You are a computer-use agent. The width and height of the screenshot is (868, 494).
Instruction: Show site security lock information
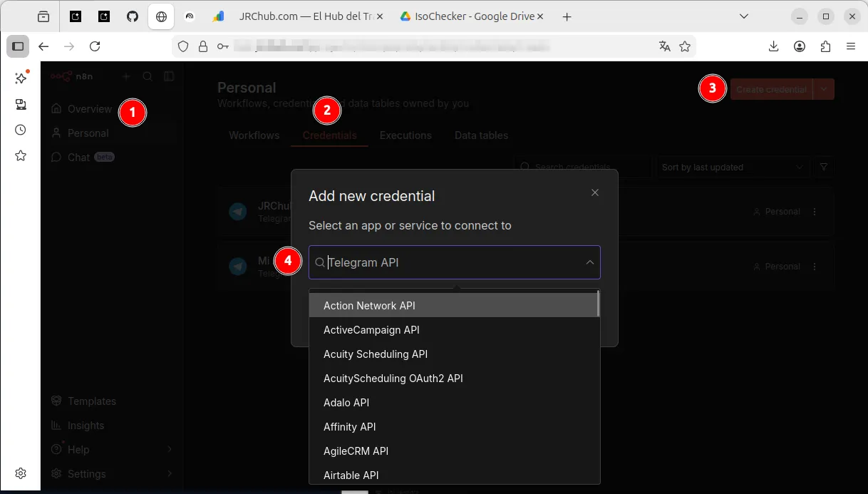coord(203,46)
